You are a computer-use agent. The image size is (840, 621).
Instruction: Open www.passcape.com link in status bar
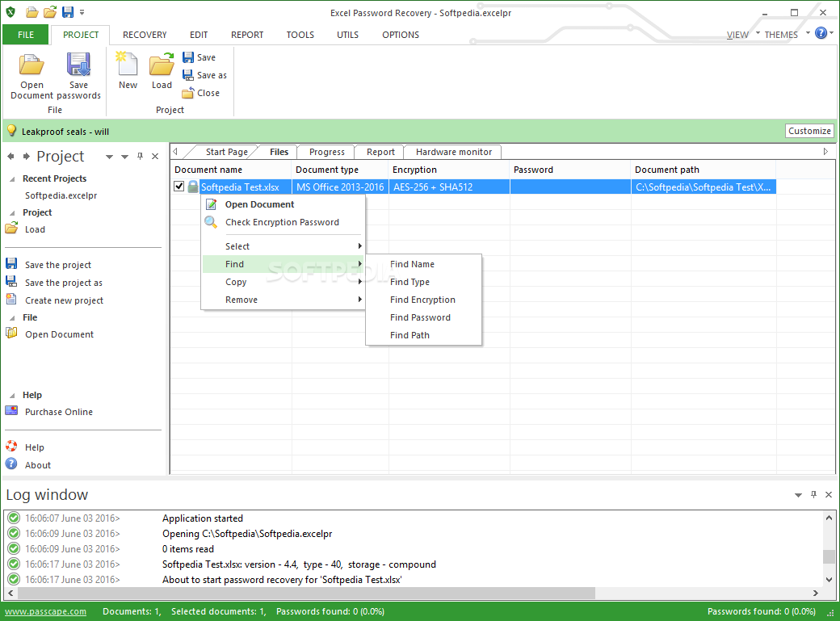tap(45, 611)
